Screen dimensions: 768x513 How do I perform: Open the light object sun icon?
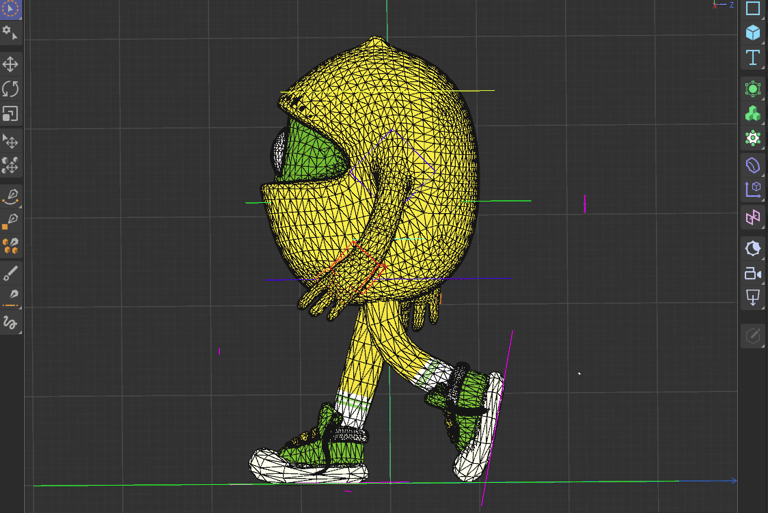[753, 248]
